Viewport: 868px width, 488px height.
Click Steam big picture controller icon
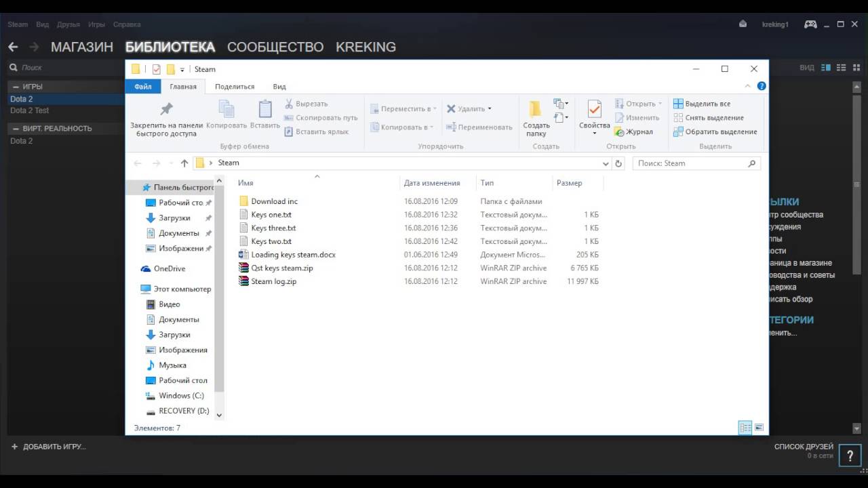[x=810, y=24]
